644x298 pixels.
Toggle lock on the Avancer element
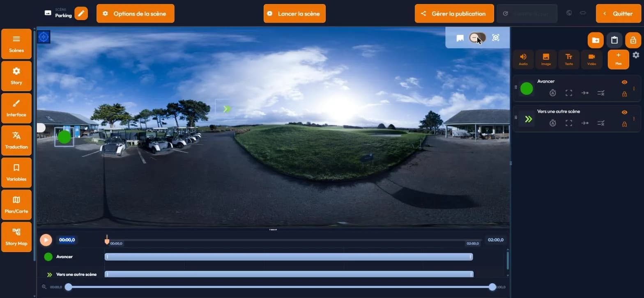[x=624, y=94]
